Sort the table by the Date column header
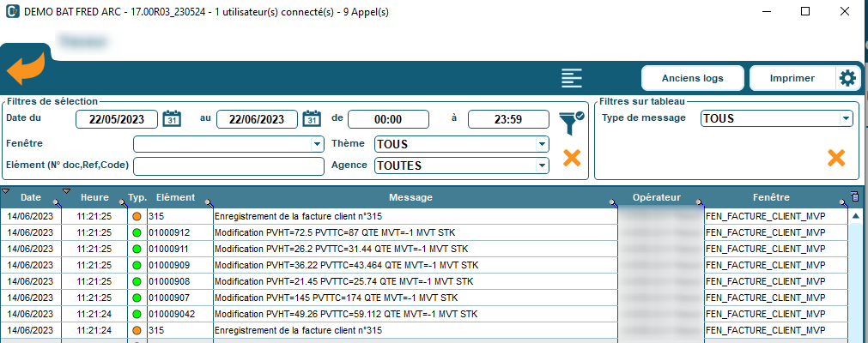Screen dimensions: 868x343 [x=31, y=198]
